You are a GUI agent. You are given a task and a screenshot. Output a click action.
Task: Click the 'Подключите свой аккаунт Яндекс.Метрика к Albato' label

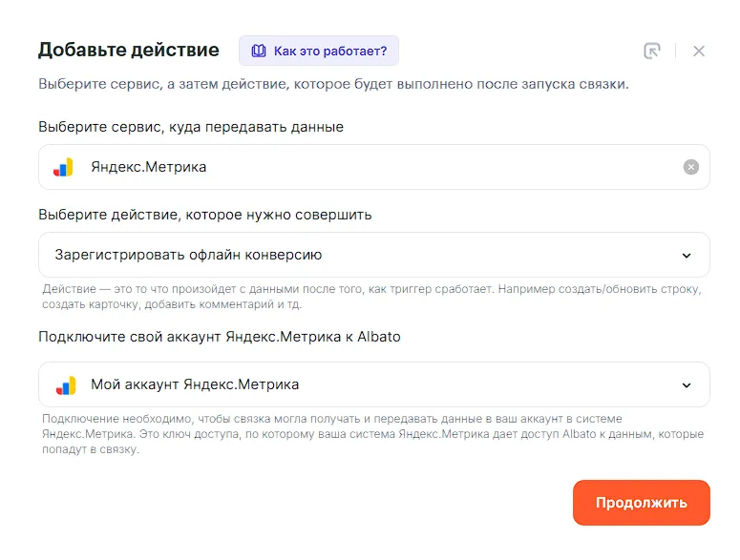pos(220,337)
